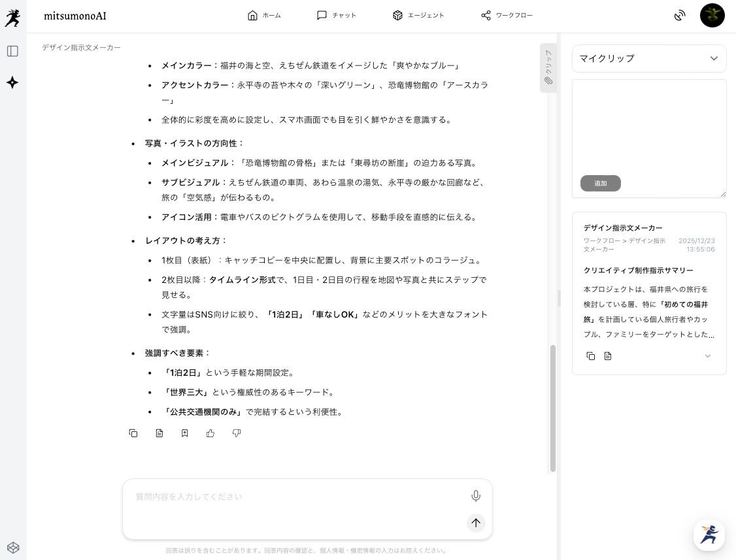The height and width of the screenshot is (560, 736).
Task: Click the sparkle star icon in sidebar
Action: point(12,82)
